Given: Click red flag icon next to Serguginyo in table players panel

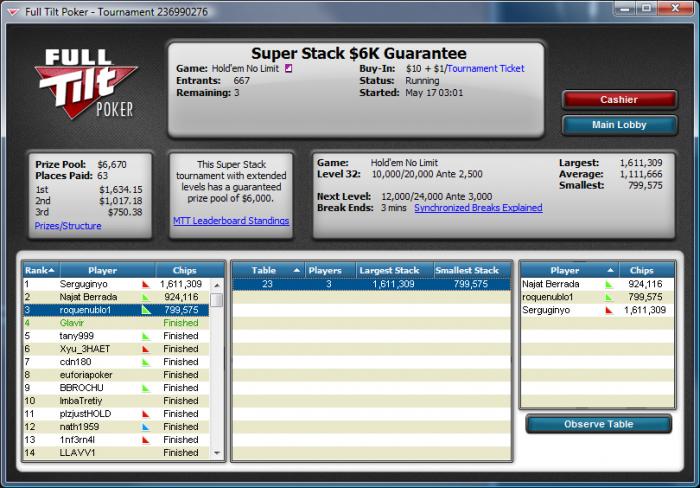Looking at the screenshot, I should point(609,310).
